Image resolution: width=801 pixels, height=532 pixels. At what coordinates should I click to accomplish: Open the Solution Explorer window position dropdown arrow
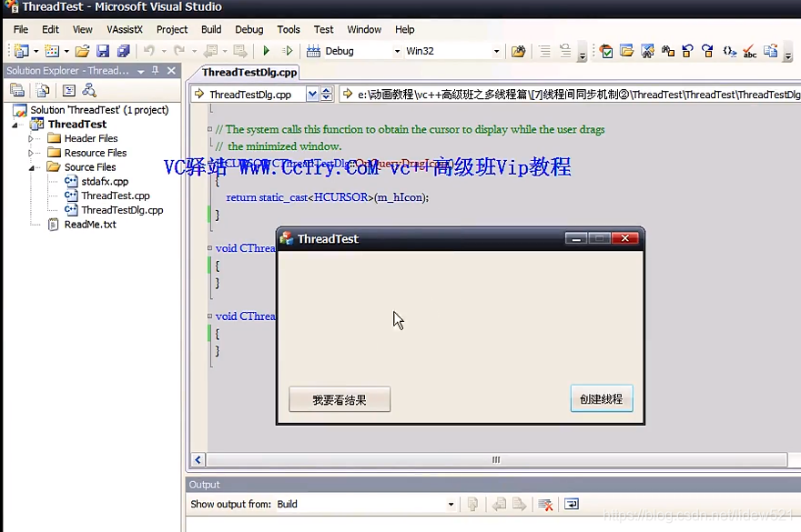[x=141, y=72]
